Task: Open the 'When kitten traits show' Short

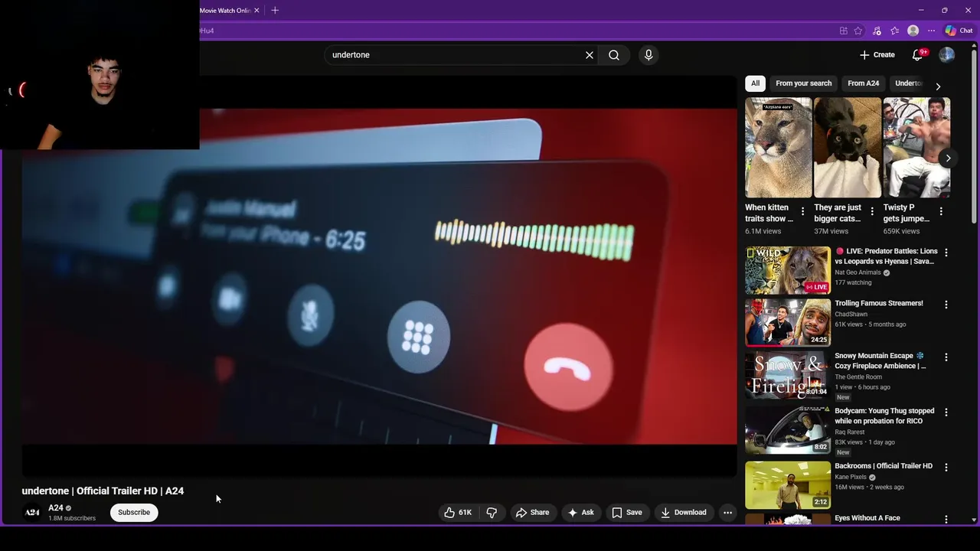Action: 779,148
